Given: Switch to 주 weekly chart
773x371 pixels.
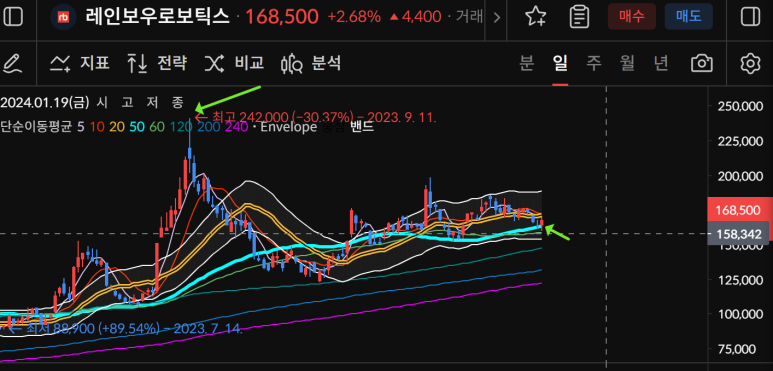Looking at the screenshot, I should click(594, 63).
